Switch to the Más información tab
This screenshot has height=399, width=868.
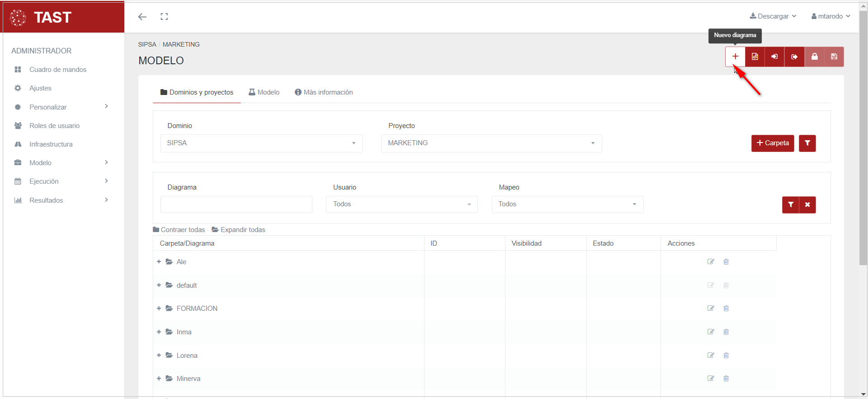pyautogui.click(x=324, y=92)
